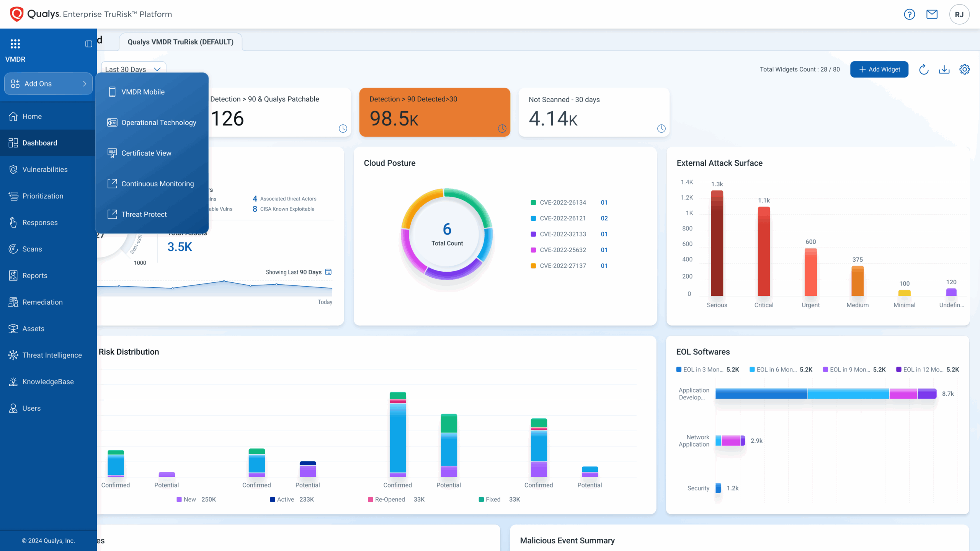Switch to Qualys VMDR TruRisk (DEFAULT) tab
Viewport: 980px width, 551px height.
181,42
